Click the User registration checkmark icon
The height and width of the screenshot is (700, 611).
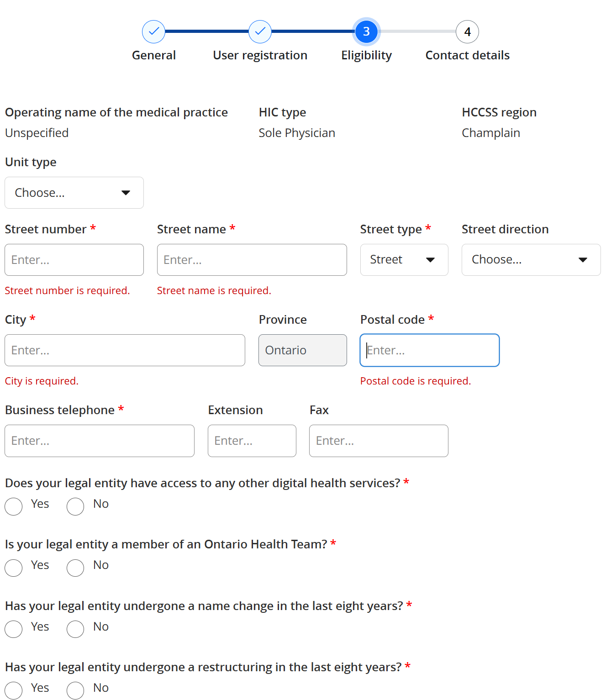point(260,32)
